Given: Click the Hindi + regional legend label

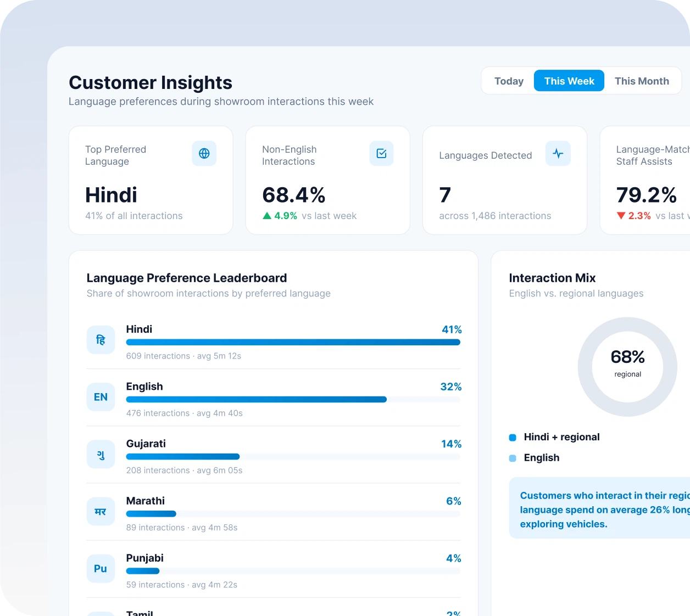Looking at the screenshot, I should point(561,437).
